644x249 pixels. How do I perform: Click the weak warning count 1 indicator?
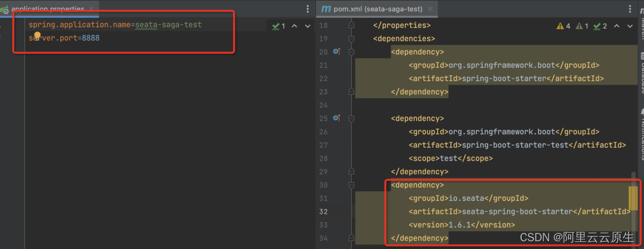(x=582, y=26)
